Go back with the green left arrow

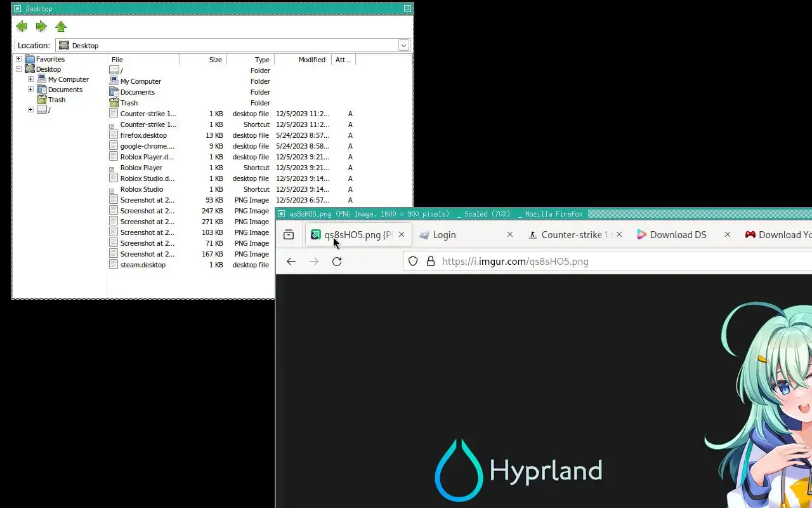coord(22,26)
